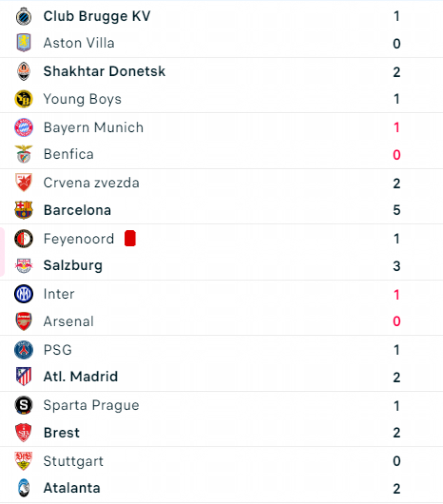Image resolution: width=443 pixels, height=504 pixels.
Task: Click the Atalanta crest icon
Action: (24, 488)
